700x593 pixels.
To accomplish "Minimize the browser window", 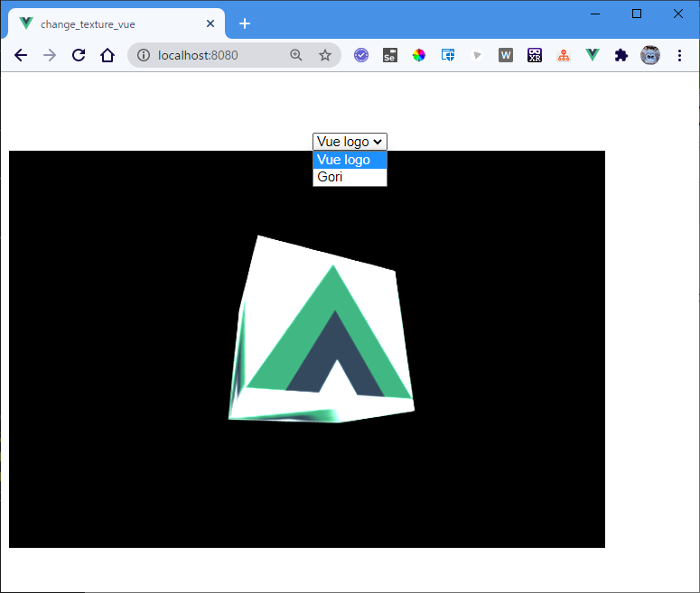I will click(x=595, y=14).
